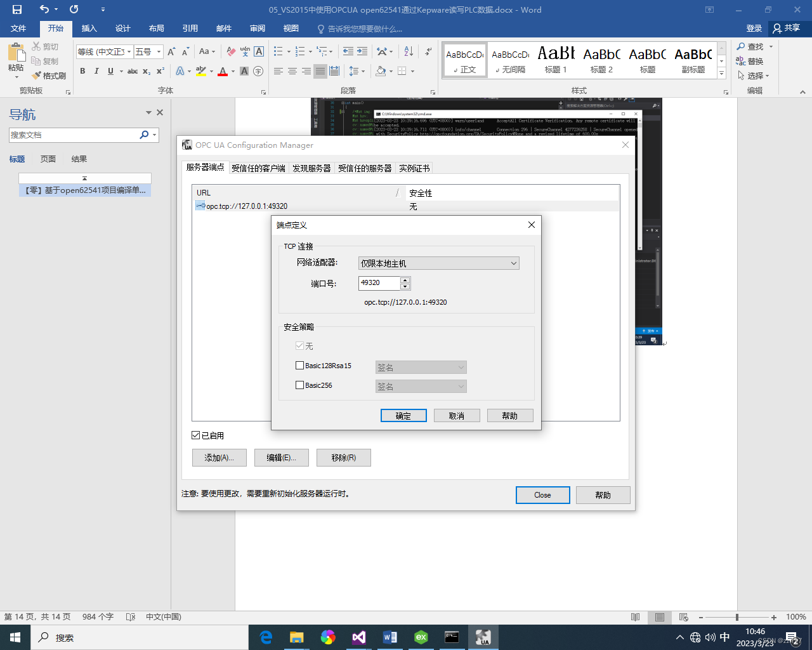Open File Explorer from the taskbar
812x650 pixels.
[x=297, y=637]
